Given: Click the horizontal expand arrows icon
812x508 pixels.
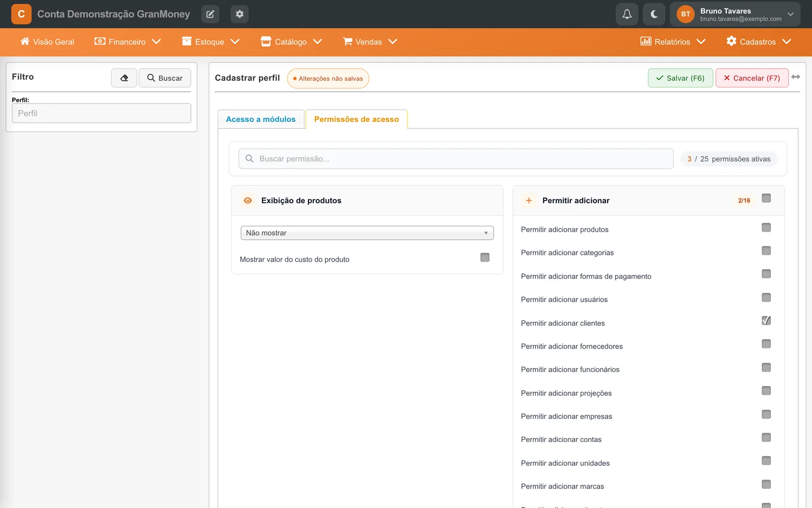Looking at the screenshot, I should click(796, 77).
